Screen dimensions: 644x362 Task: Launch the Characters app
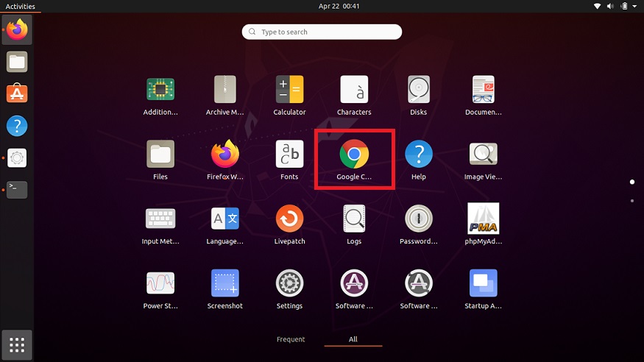[x=354, y=90]
